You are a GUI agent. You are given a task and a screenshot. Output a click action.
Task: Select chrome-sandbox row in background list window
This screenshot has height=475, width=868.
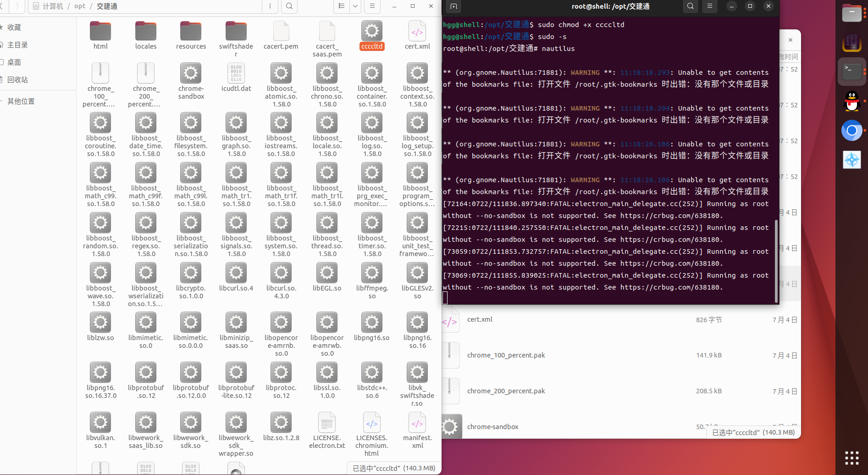(621, 427)
